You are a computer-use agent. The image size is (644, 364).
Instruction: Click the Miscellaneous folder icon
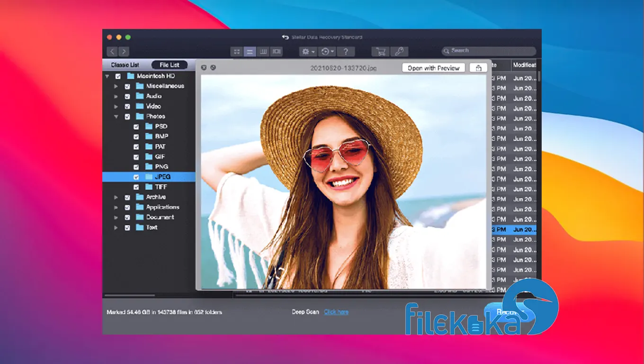140,86
